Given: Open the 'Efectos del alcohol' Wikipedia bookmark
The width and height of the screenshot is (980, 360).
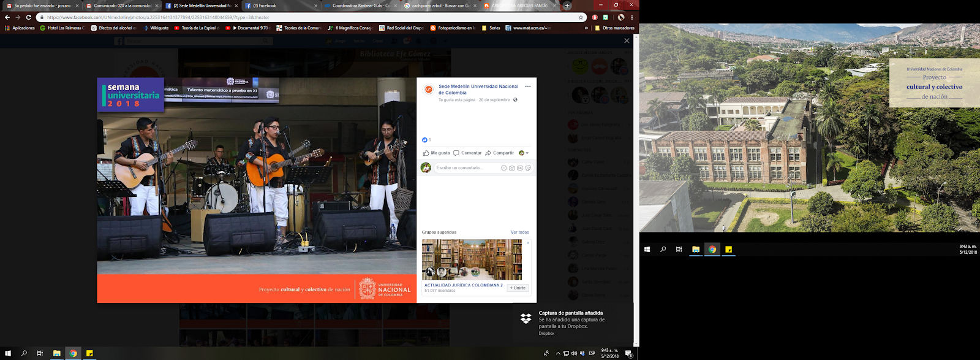Looking at the screenshot, I should click(x=113, y=28).
